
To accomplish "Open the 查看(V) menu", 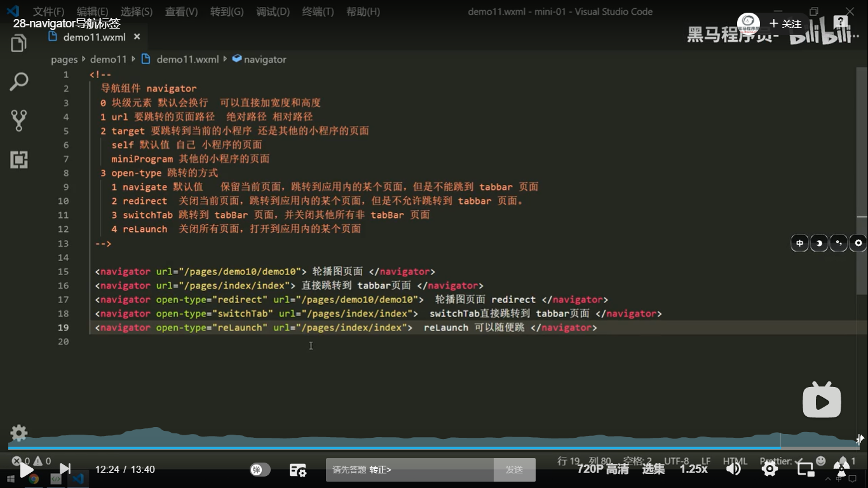I will coord(181,11).
